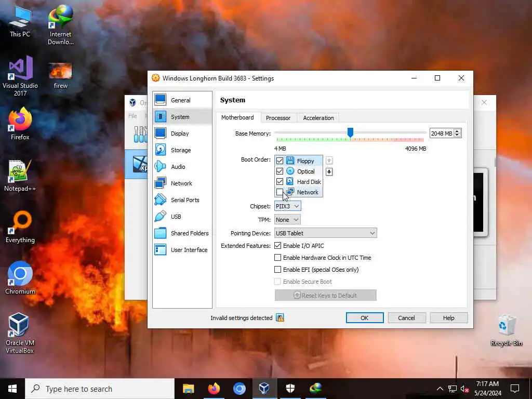Select the Shared Folders category
This screenshot has height=399, width=532.
point(182,233)
